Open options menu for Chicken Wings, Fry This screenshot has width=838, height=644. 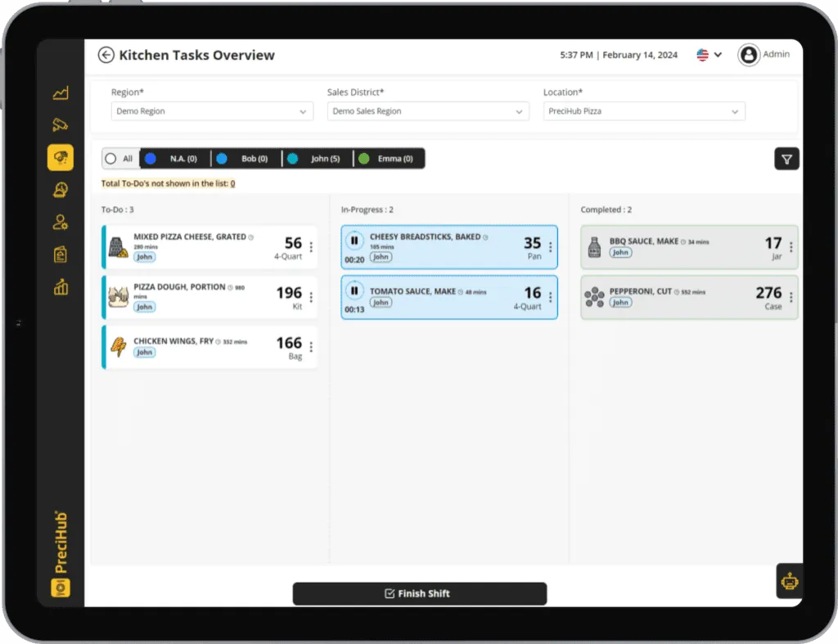tap(311, 347)
